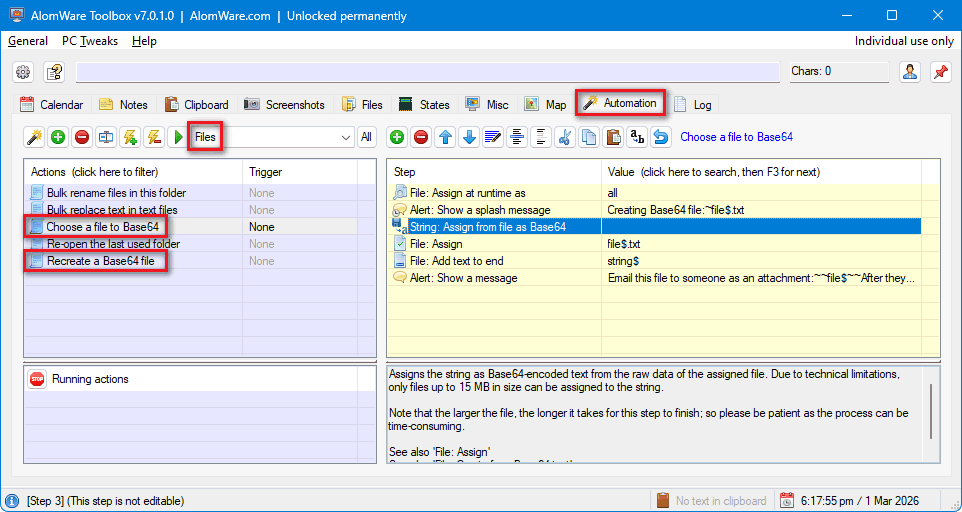Screen dimensions: 962x512
Task: Click the rename action icon
Action: pyautogui.click(x=106, y=137)
